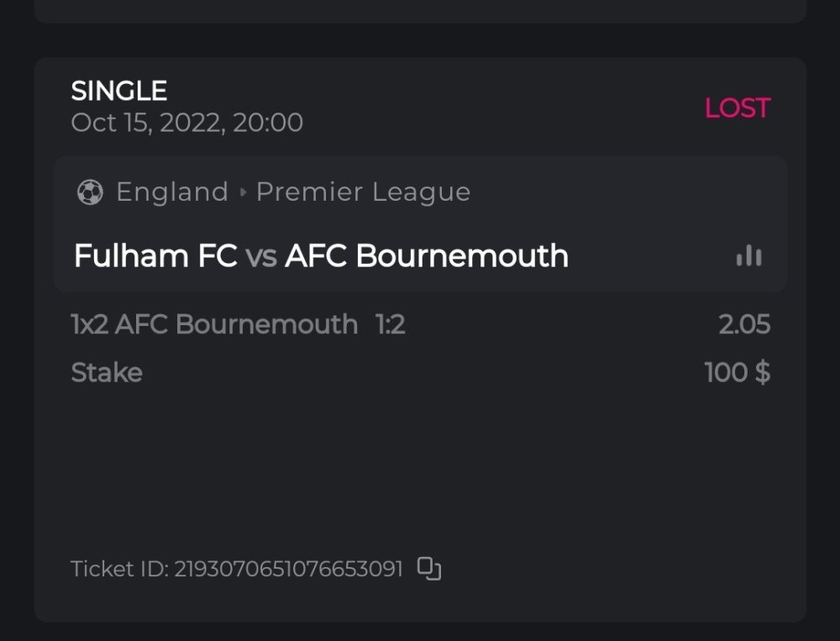Open the England country link

pos(172,192)
